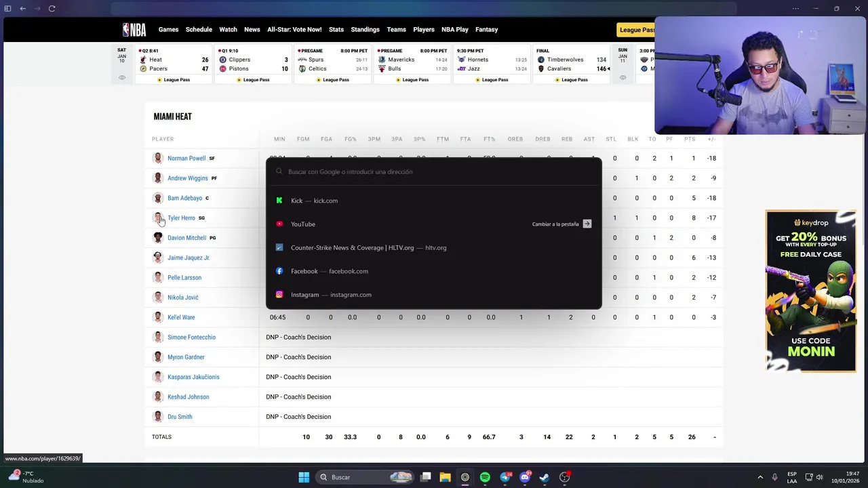Screen dimensions: 868x488
Task: Open File Explorer from taskbar
Action: (x=445, y=477)
